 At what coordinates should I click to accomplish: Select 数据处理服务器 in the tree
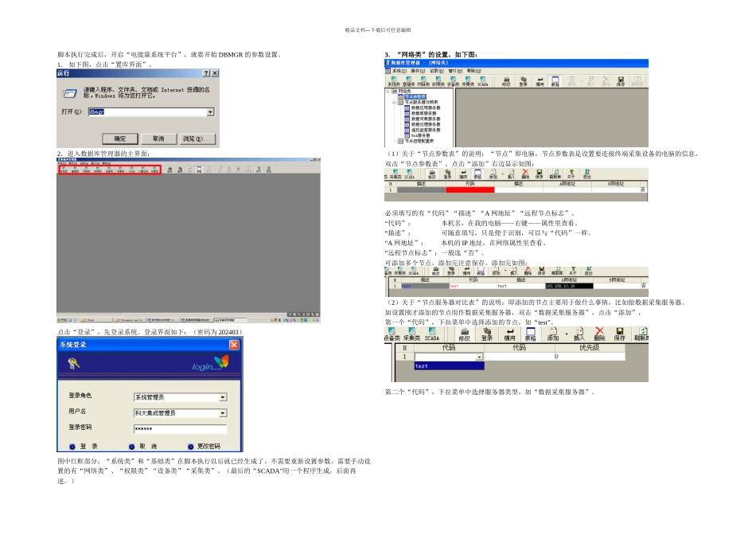426,124
